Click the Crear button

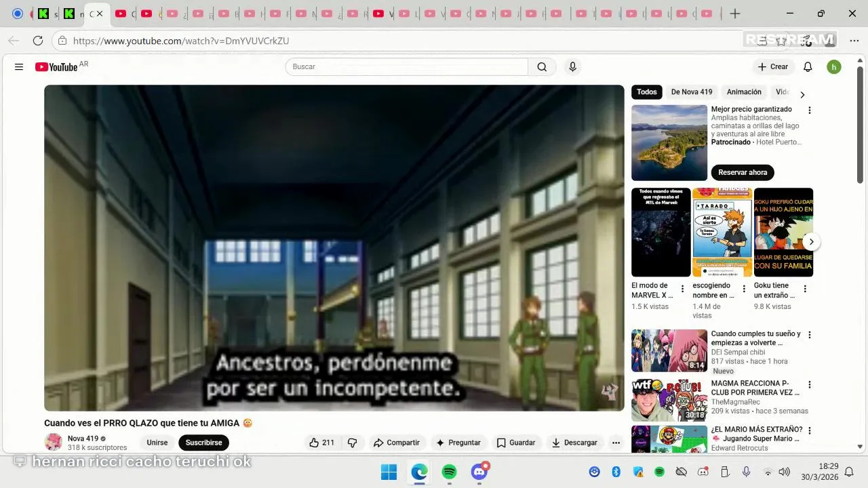[x=773, y=67]
